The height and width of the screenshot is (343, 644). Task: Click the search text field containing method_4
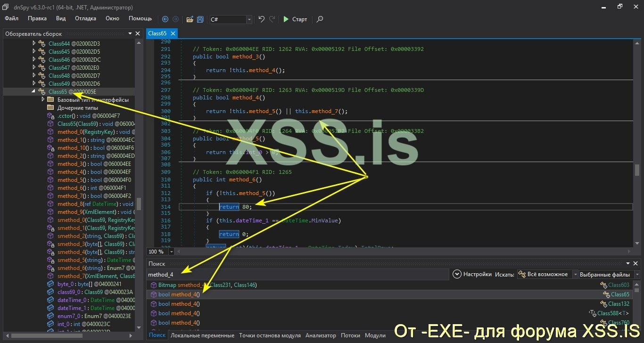pos(297,274)
